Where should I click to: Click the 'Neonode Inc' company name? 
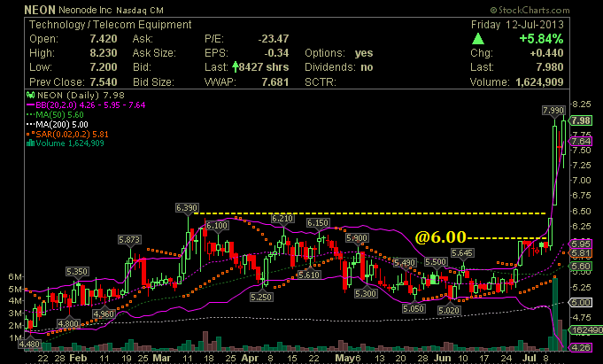point(87,10)
